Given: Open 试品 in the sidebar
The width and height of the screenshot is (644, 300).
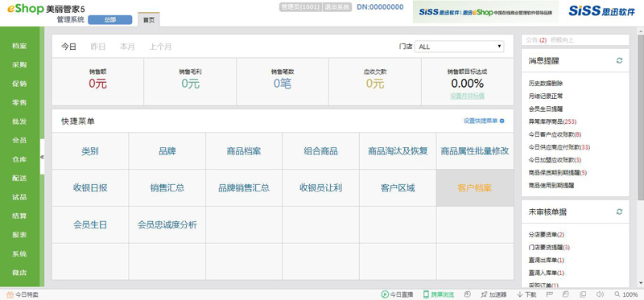Looking at the screenshot, I should point(19,197).
